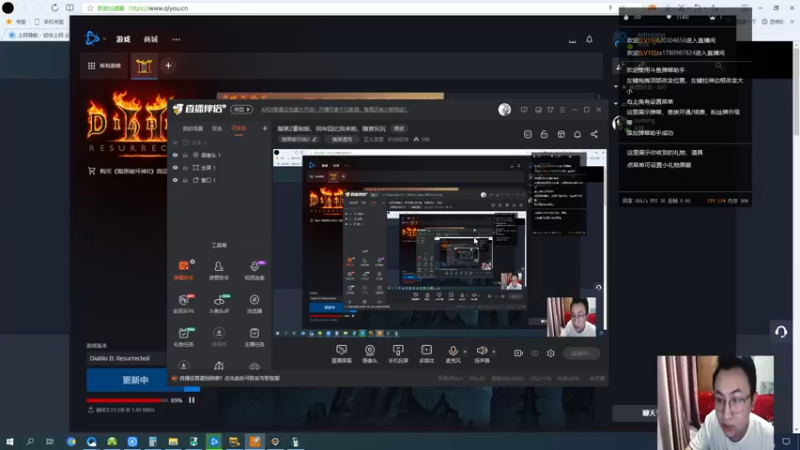800x450 pixels.
Task: Toggle visibility of the greyed 文本 source
Action: click(175, 143)
